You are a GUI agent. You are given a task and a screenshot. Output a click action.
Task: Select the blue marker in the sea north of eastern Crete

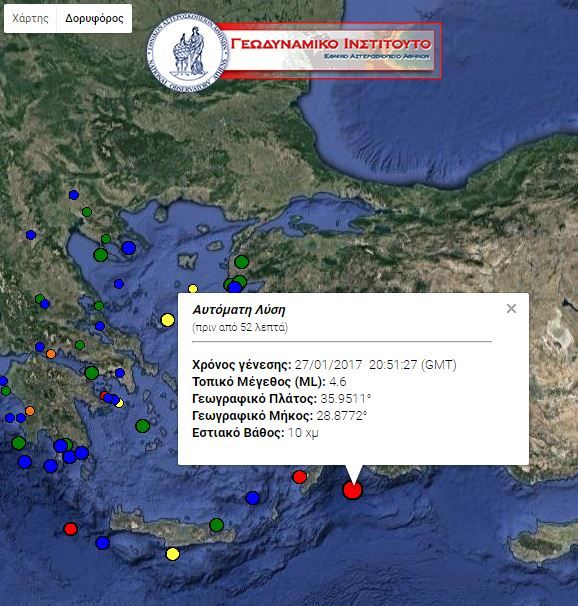(252, 498)
